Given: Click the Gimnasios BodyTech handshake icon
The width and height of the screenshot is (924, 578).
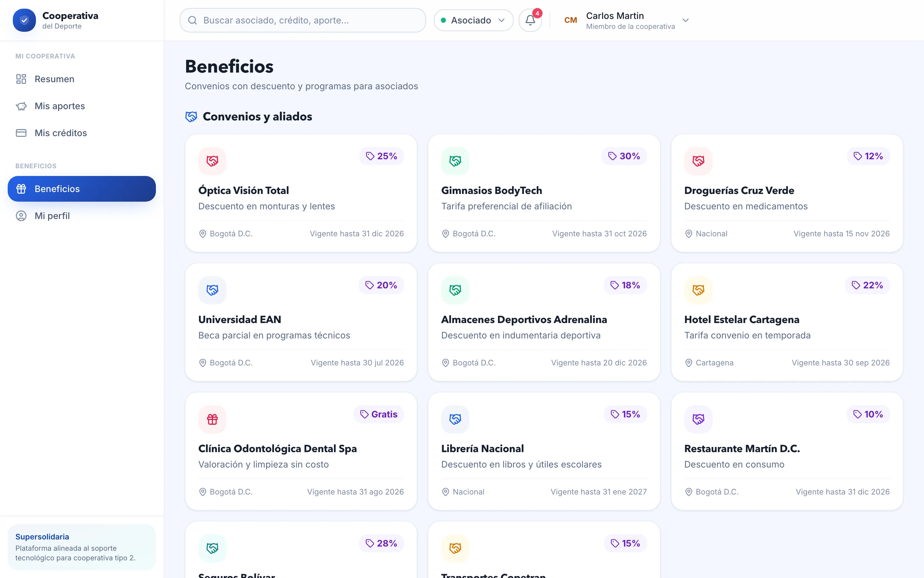Looking at the screenshot, I should (455, 161).
